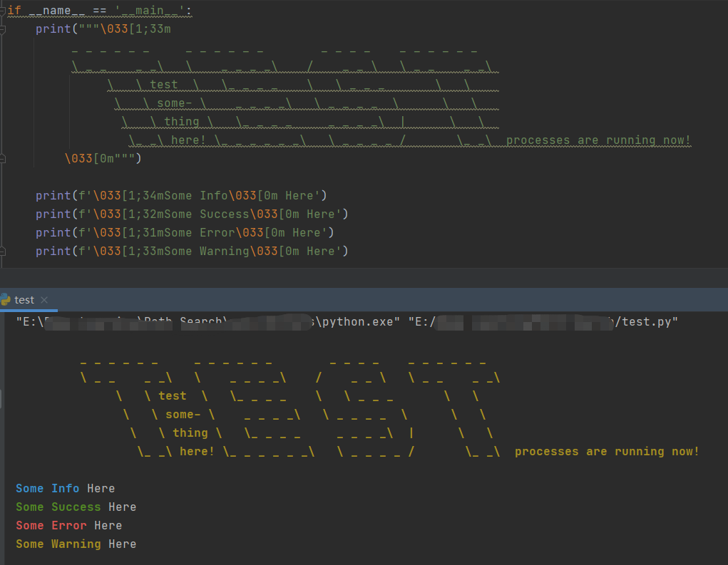The image size is (728, 565).
Task: Click green 'Some Success Here' console line
Action: pyautogui.click(x=76, y=507)
